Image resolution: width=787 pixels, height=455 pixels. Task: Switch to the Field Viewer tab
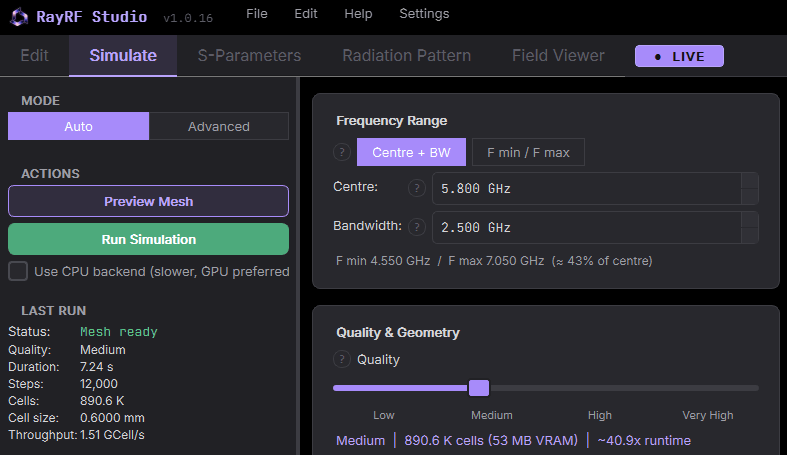pyautogui.click(x=558, y=55)
